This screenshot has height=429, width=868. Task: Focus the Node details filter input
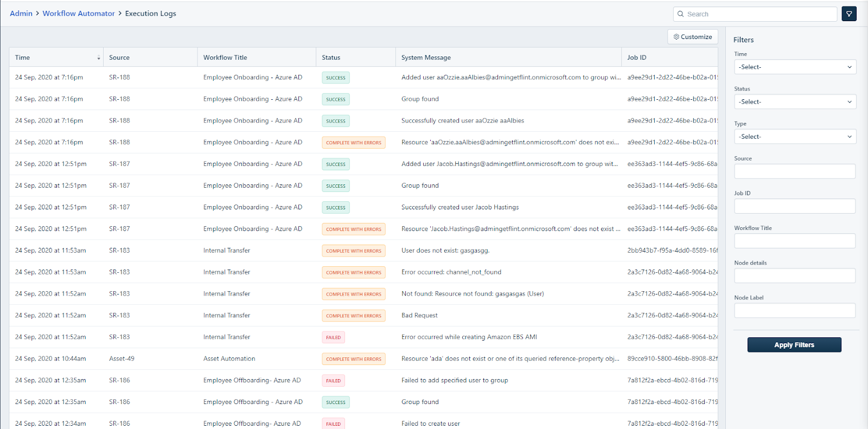tap(795, 276)
